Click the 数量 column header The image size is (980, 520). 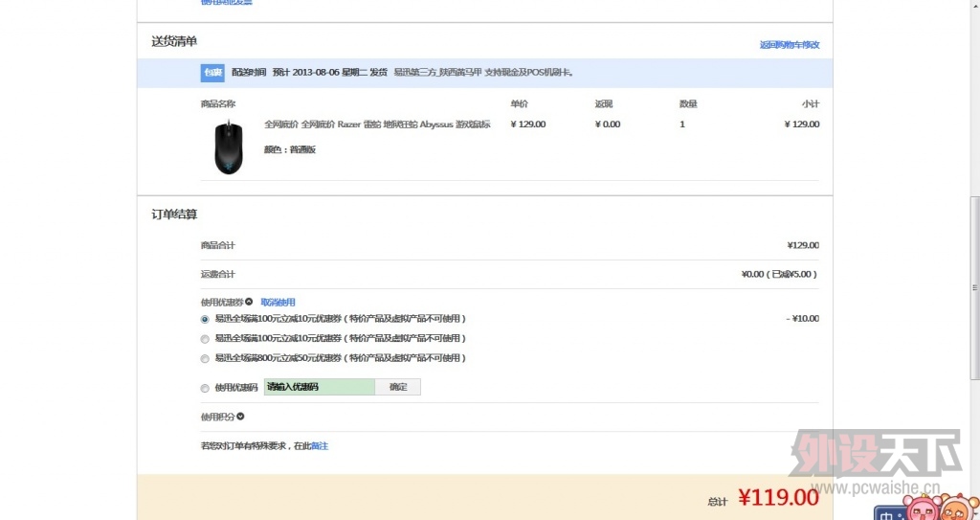point(688,103)
